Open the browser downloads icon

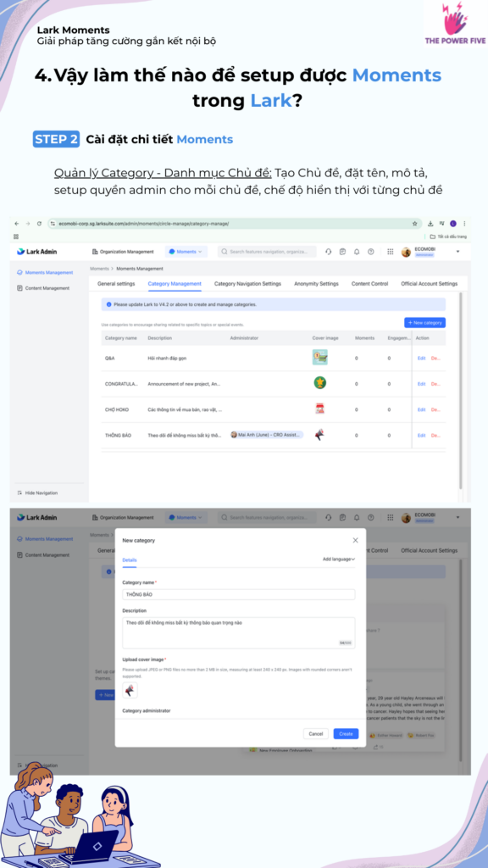(x=431, y=224)
